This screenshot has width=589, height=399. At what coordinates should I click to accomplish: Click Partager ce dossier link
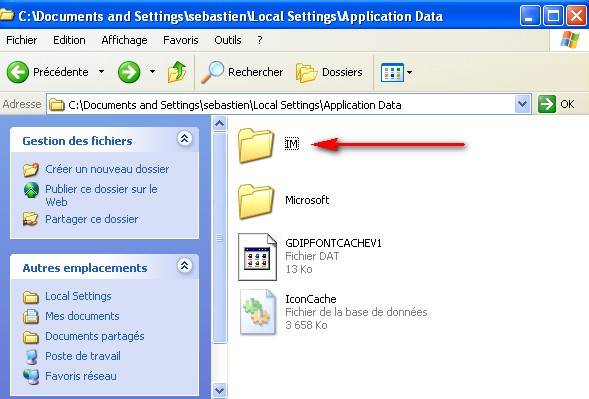[91, 219]
